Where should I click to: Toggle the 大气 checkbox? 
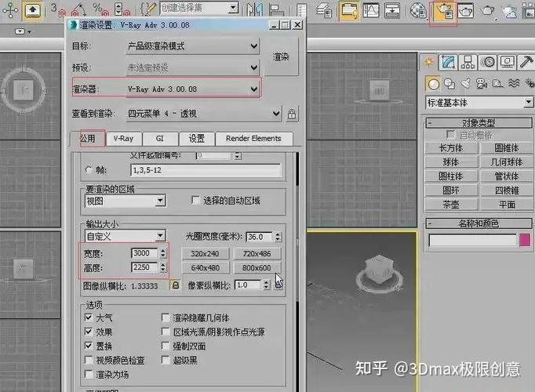click(x=89, y=318)
